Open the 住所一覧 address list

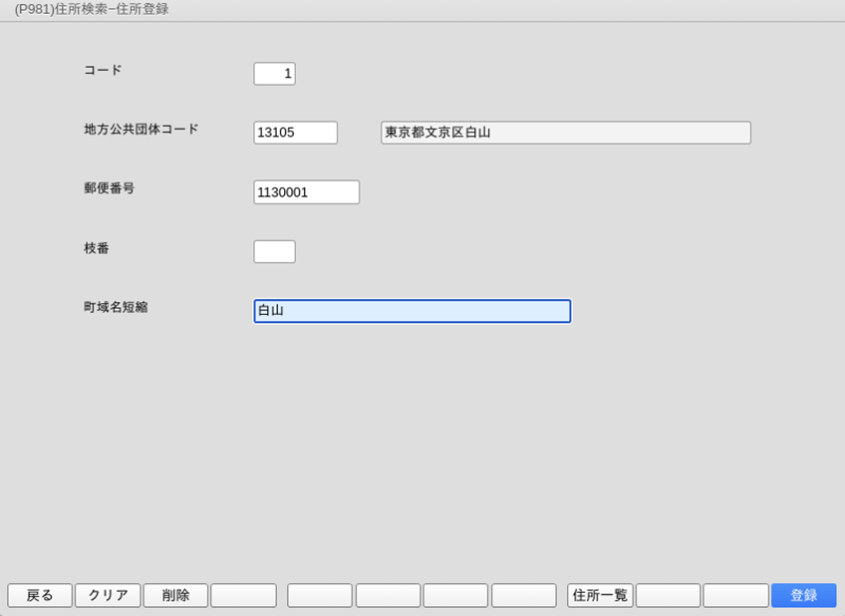click(x=600, y=595)
